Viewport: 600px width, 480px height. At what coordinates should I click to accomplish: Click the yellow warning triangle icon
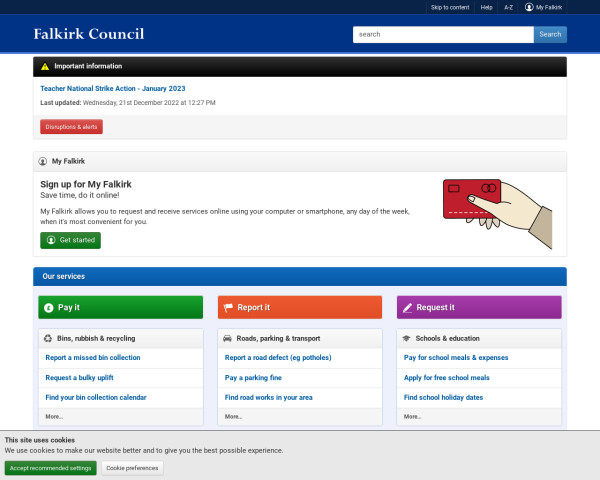tap(45, 67)
